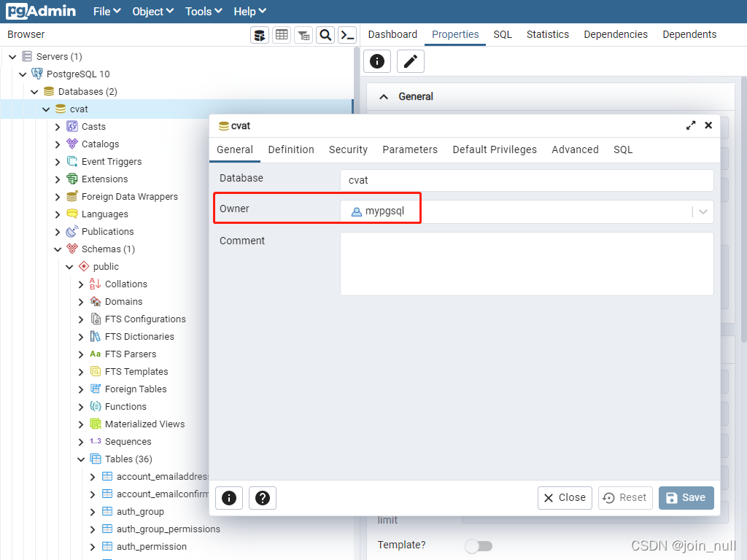Switch to the Dependencies tab
The height and width of the screenshot is (560, 747).
[616, 34]
